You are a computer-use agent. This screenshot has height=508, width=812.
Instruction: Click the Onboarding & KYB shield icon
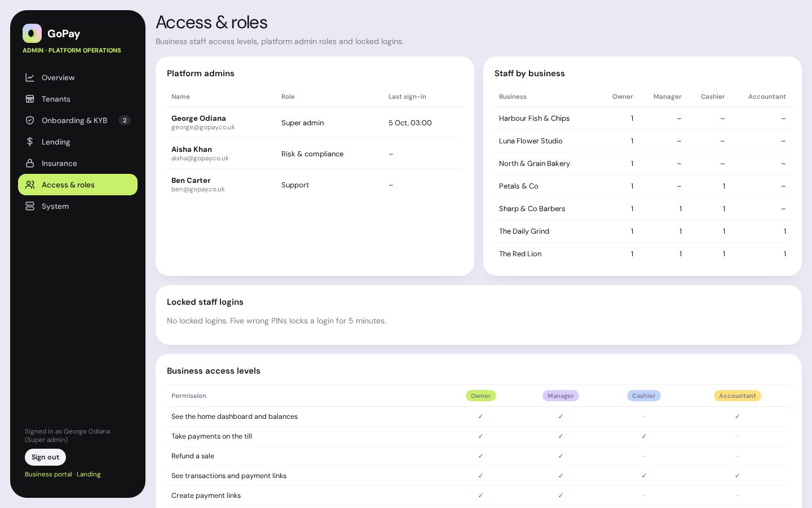(30, 120)
